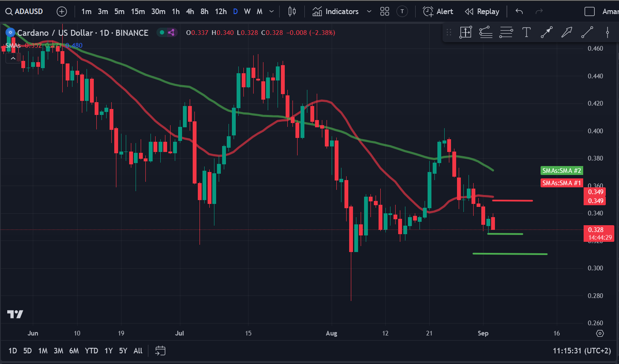Switch to 8h timeframe
Image resolution: width=619 pixels, height=364 pixels.
(x=205, y=11)
